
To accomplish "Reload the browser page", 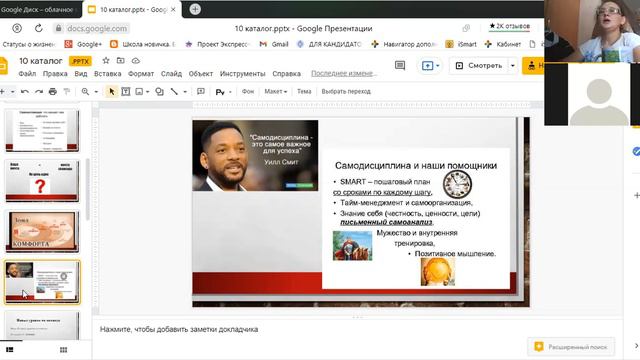I will tap(38, 28).
